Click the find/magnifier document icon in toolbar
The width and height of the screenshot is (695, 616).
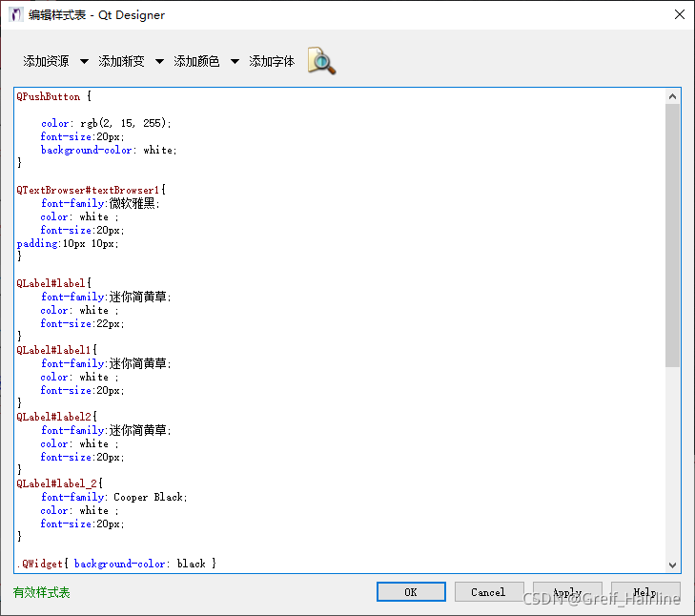[322, 61]
